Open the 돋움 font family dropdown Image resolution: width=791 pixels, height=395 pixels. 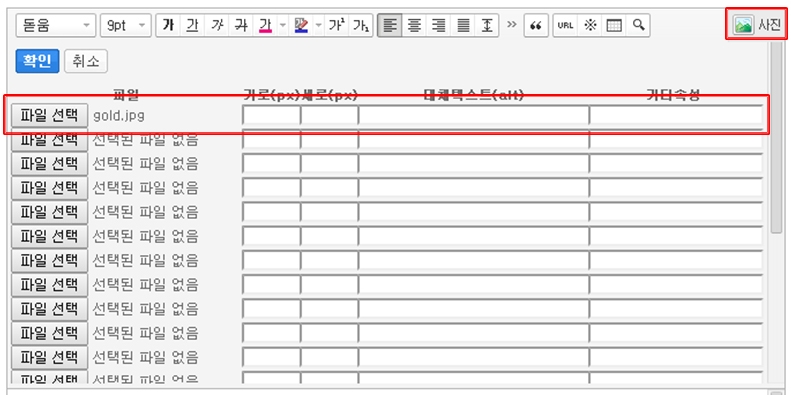click(x=55, y=25)
